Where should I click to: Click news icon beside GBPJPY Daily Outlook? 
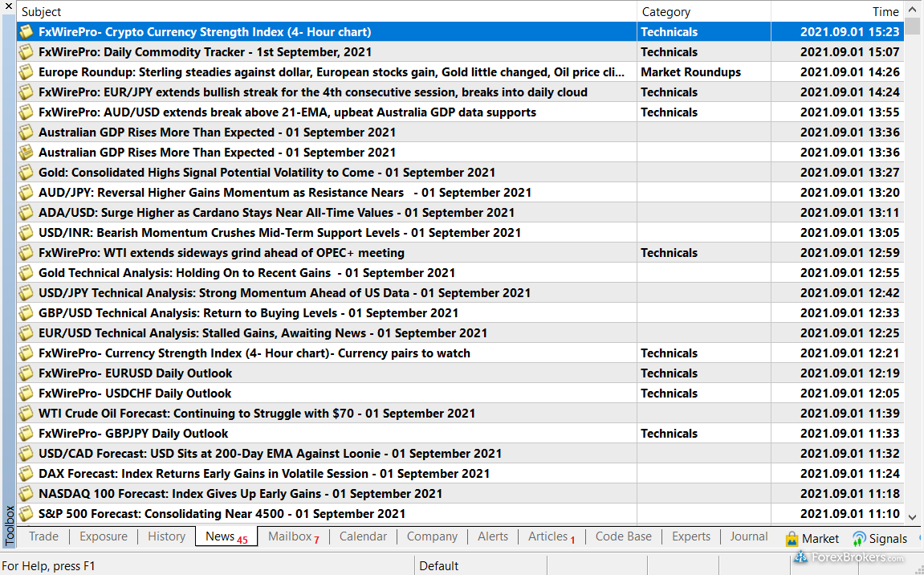coord(26,433)
